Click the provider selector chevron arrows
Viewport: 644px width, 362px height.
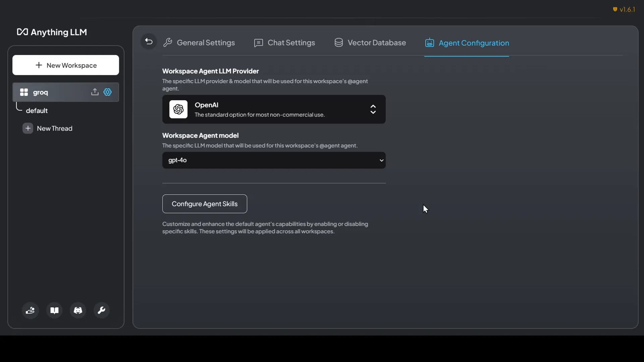coord(373,109)
